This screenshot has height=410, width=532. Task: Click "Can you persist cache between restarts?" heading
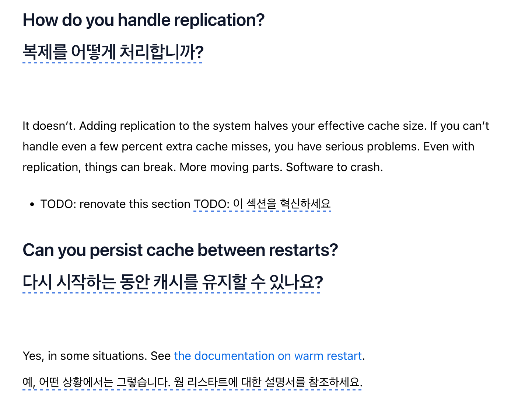tap(180, 250)
